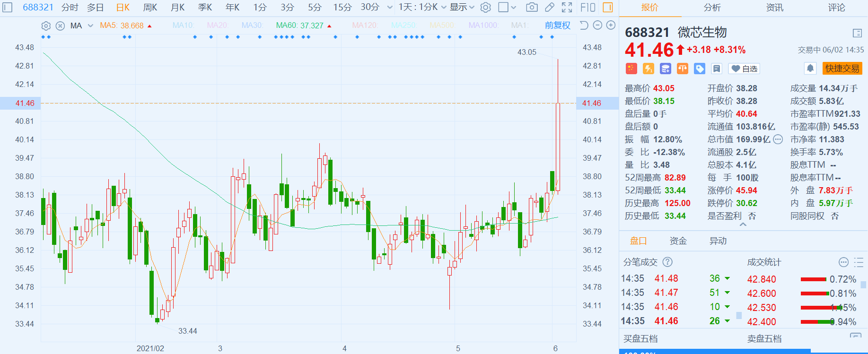Click the circled ellipsis beside 总市值
868x354 pixels.
click(x=778, y=139)
